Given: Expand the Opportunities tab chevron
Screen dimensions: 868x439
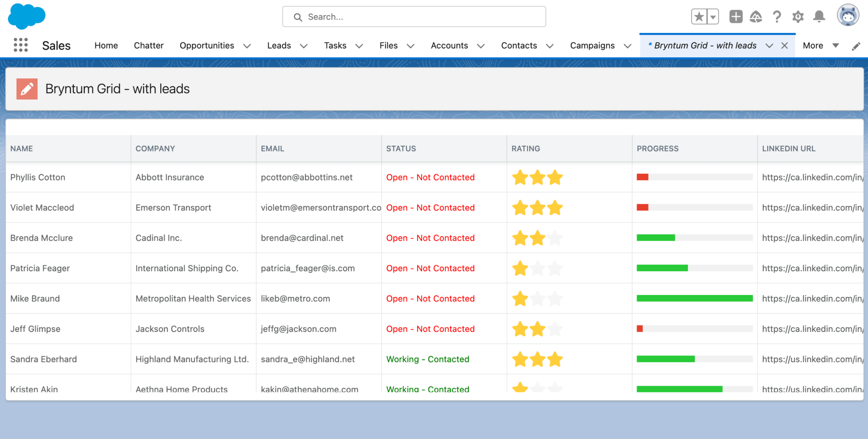Looking at the screenshot, I should click(x=247, y=46).
